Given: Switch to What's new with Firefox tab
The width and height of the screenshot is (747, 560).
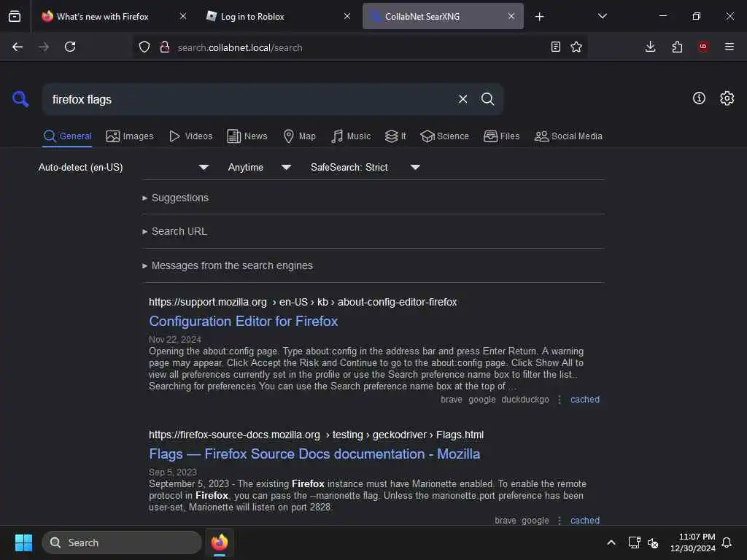Looking at the screenshot, I should tap(102, 17).
